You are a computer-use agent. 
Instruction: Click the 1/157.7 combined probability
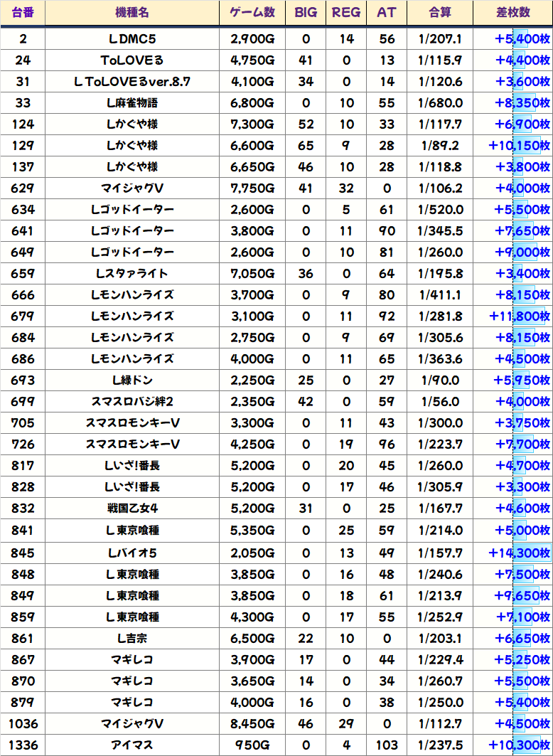click(440, 553)
